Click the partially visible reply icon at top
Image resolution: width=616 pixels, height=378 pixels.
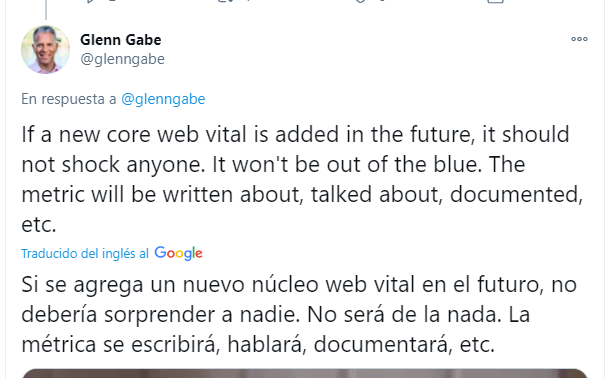coord(91,1)
